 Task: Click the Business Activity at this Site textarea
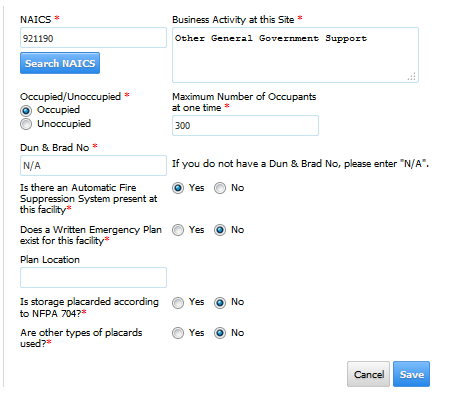(x=295, y=55)
